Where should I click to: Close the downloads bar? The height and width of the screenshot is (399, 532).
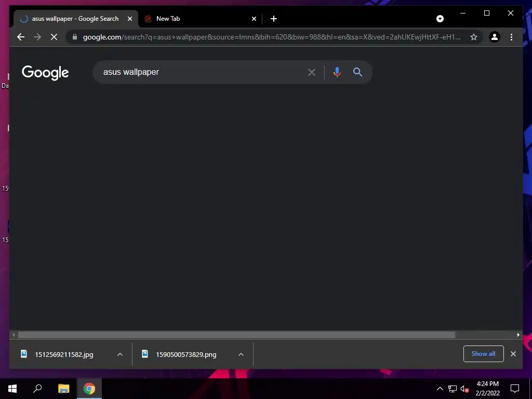point(513,354)
